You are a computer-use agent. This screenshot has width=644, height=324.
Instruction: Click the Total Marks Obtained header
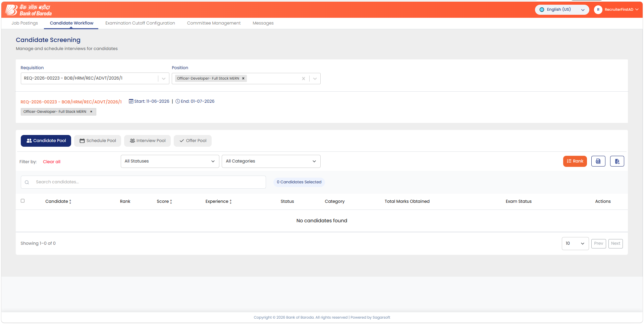(x=407, y=201)
